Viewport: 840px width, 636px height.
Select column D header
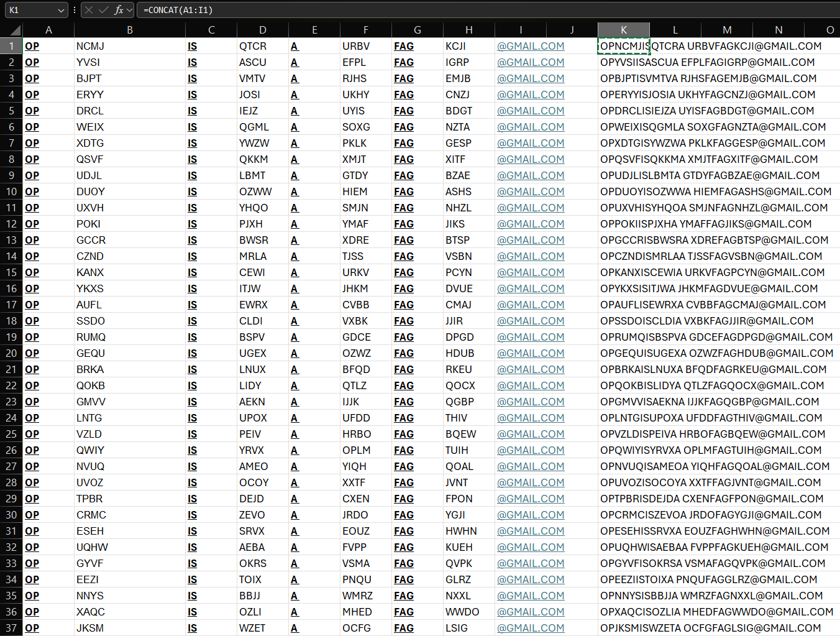263,30
